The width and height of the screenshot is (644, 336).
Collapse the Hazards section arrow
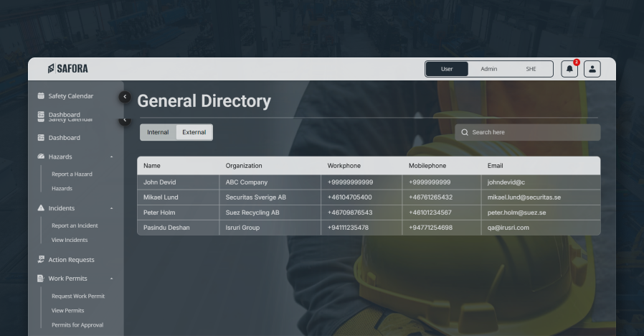[x=111, y=157]
